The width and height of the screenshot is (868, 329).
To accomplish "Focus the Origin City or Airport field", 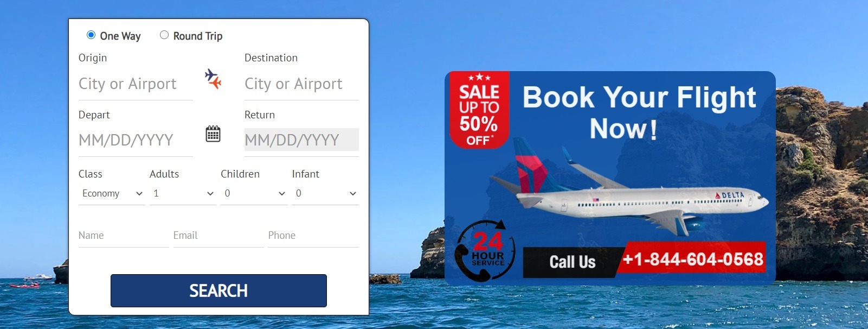I will point(136,84).
